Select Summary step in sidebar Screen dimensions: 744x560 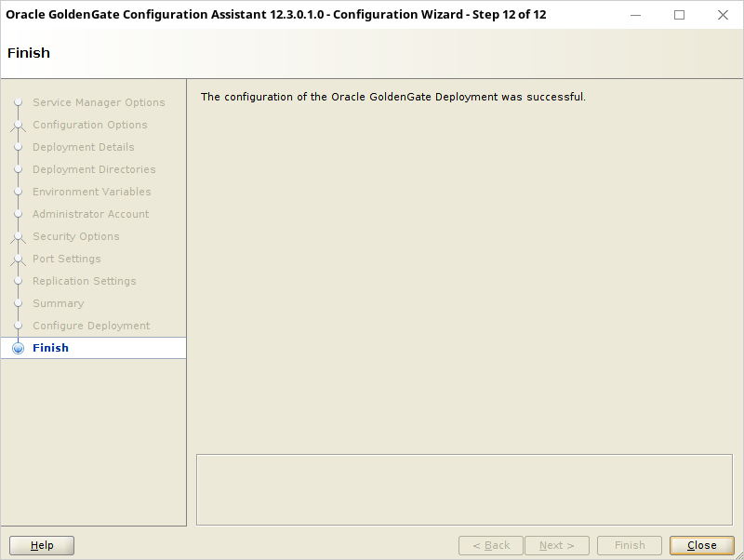(x=58, y=303)
